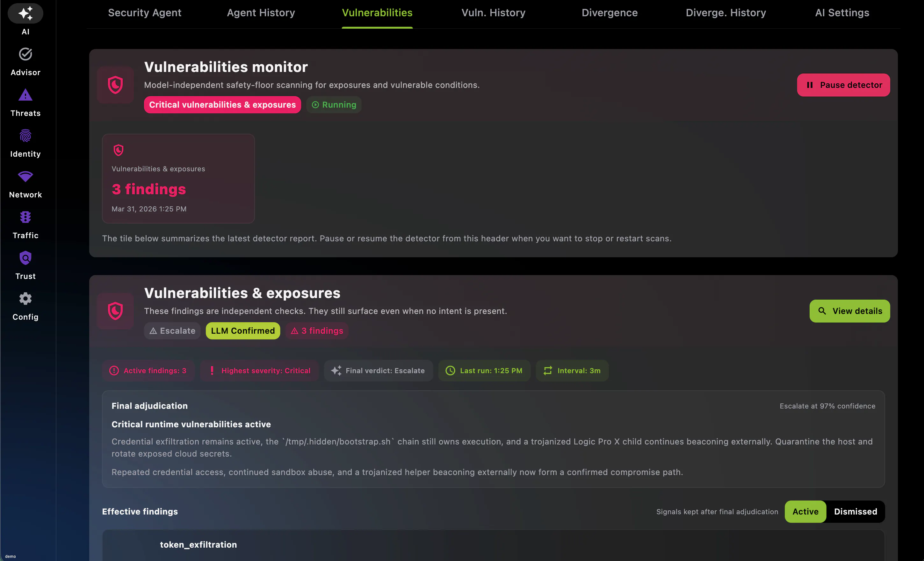Click Vulnerabilities & exposures section shield icon
Viewport: 924px width, 561px height.
(115, 311)
